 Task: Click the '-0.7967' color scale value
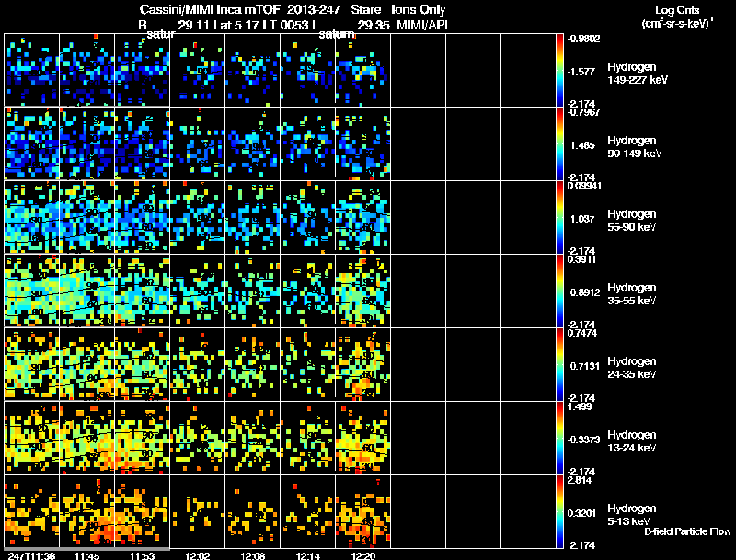point(583,112)
